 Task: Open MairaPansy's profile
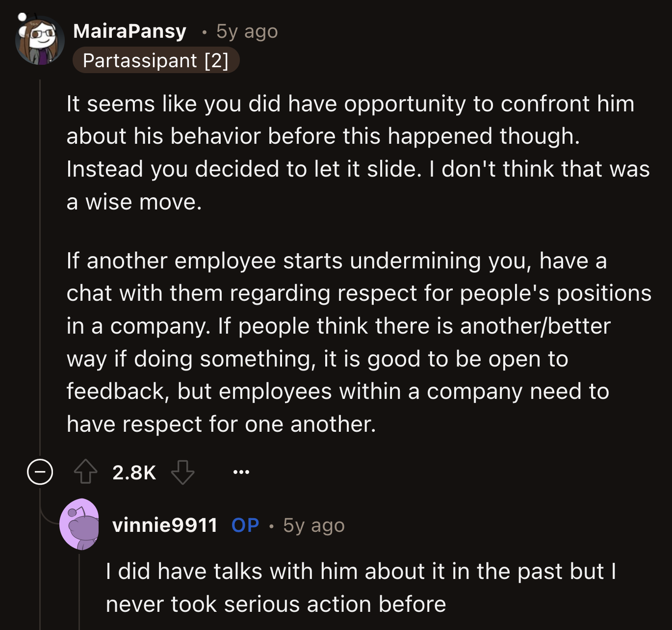pyautogui.click(x=129, y=30)
